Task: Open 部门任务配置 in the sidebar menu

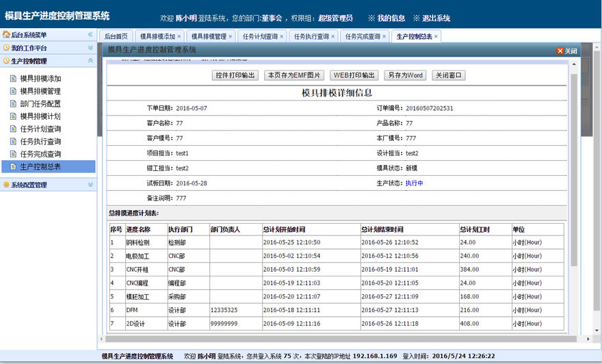Action: (40, 104)
